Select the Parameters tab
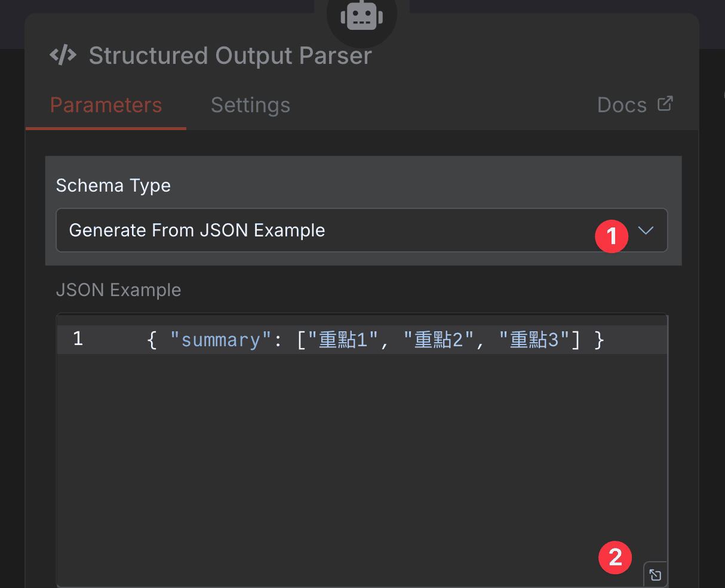 pos(106,104)
